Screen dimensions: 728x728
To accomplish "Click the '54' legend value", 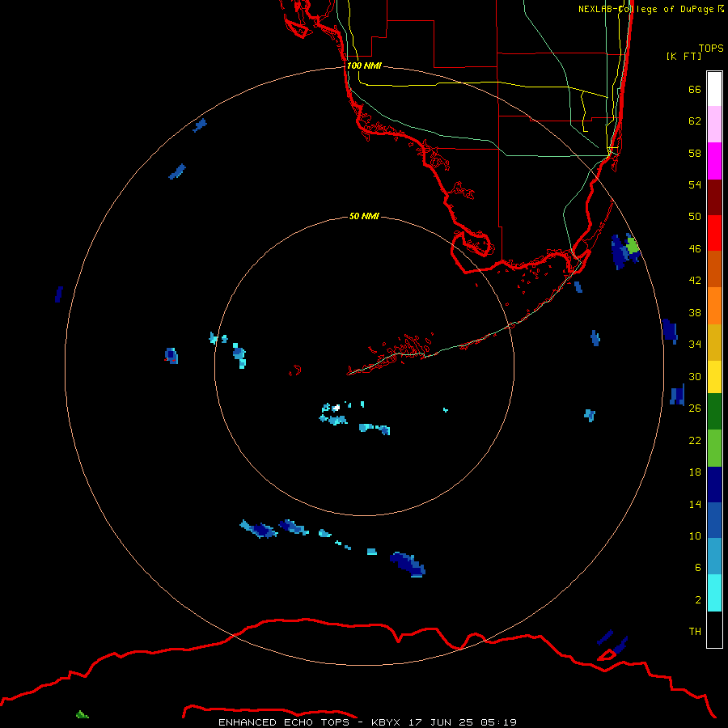I will coord(695,184).
